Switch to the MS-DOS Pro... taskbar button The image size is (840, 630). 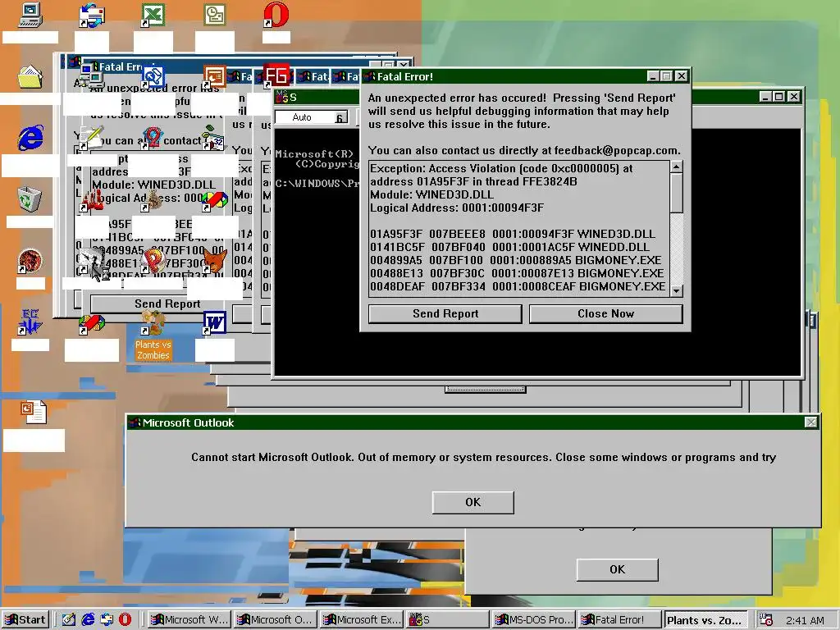point(534,620)
